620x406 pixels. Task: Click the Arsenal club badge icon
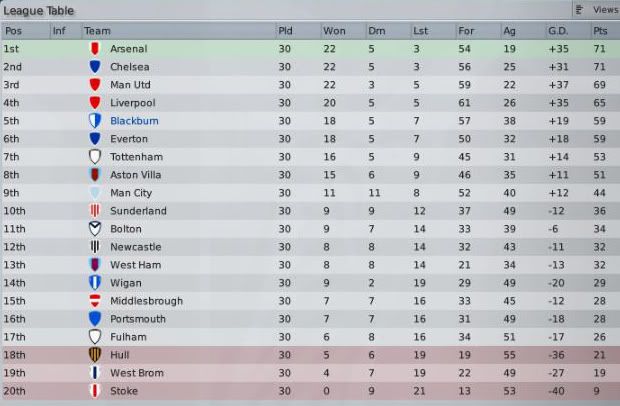pyautogui.click(x=94, y=48)
